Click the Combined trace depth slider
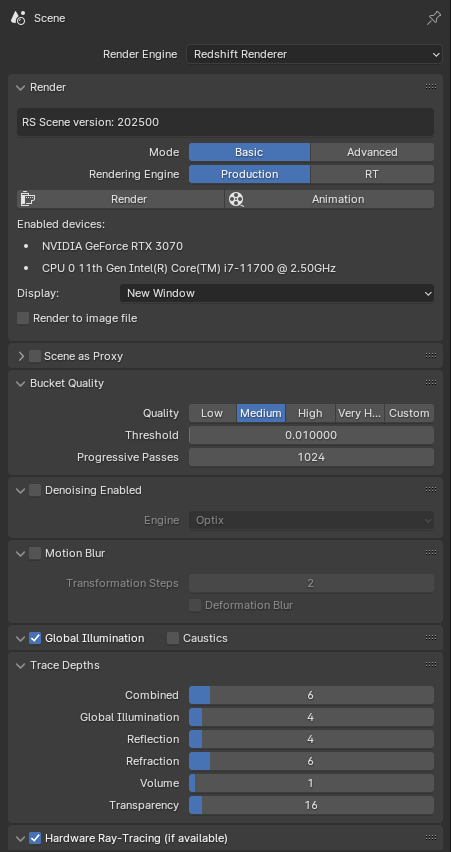Image resolution: width=451 pixels, height=852 pixels. (x=311, y=695)
